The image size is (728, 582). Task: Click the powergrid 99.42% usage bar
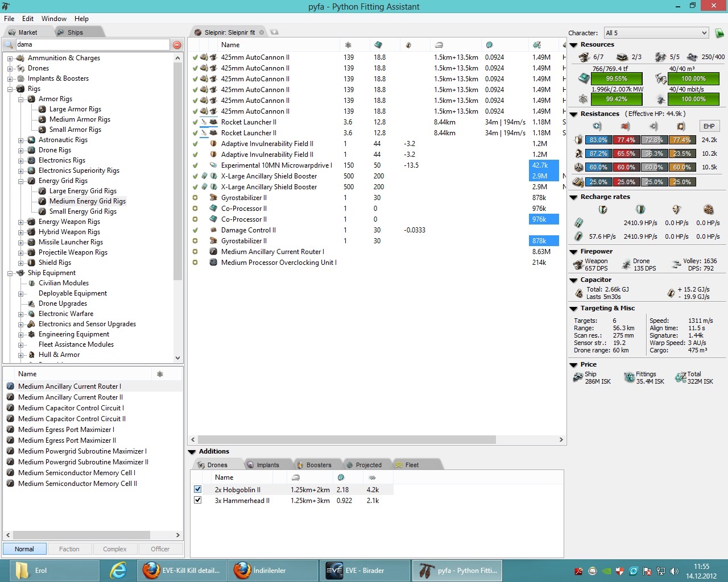click(x=617, y=99)
